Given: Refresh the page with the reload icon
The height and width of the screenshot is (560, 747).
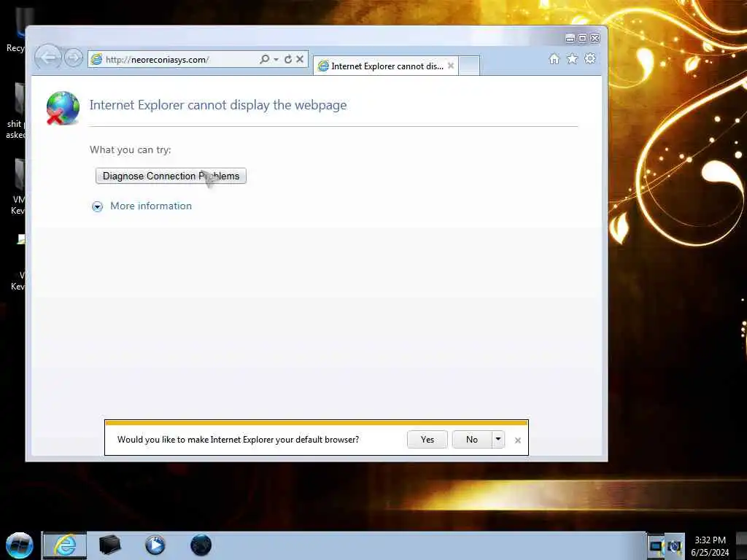Looking at the screenshot, I should pyautogui.click(x=287, y=59).
